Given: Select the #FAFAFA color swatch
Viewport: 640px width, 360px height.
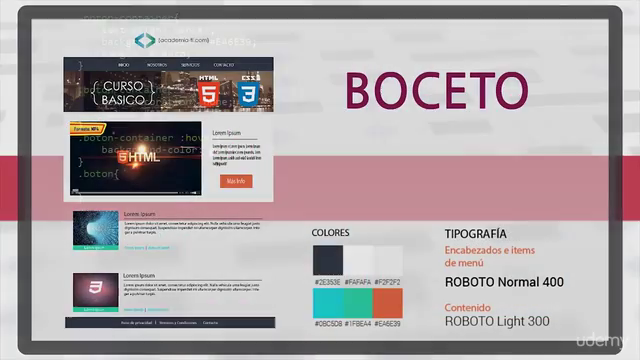Looking at the screenshot, I should click(x=358, y=260).
